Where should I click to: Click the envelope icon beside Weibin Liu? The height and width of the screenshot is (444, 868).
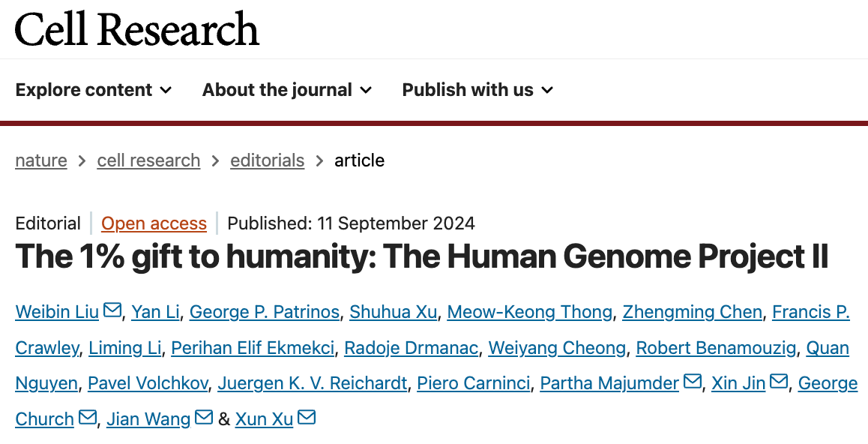(112, 310)
